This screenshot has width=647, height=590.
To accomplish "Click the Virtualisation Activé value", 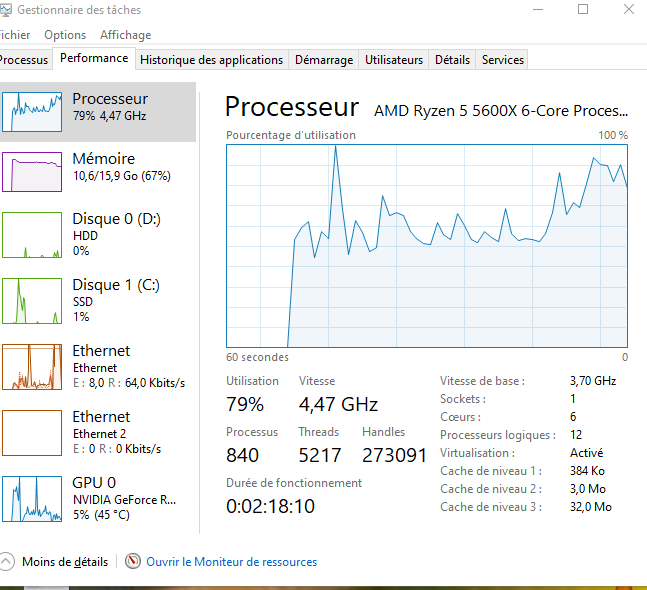I will point(586,453).
